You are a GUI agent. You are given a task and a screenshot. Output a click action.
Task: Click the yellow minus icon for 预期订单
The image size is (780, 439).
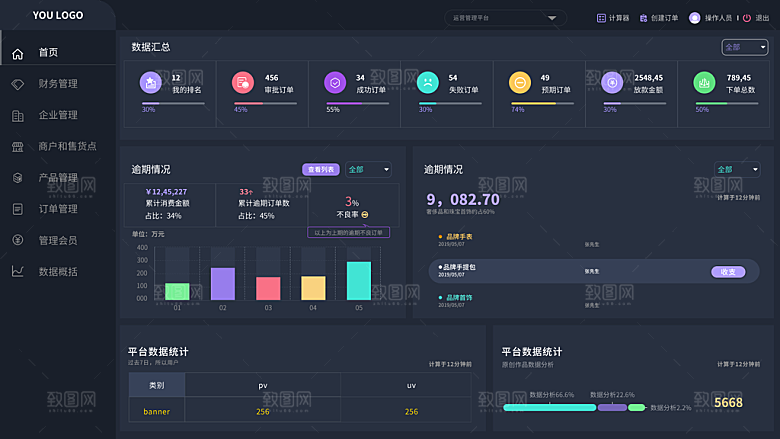(520, 83)
